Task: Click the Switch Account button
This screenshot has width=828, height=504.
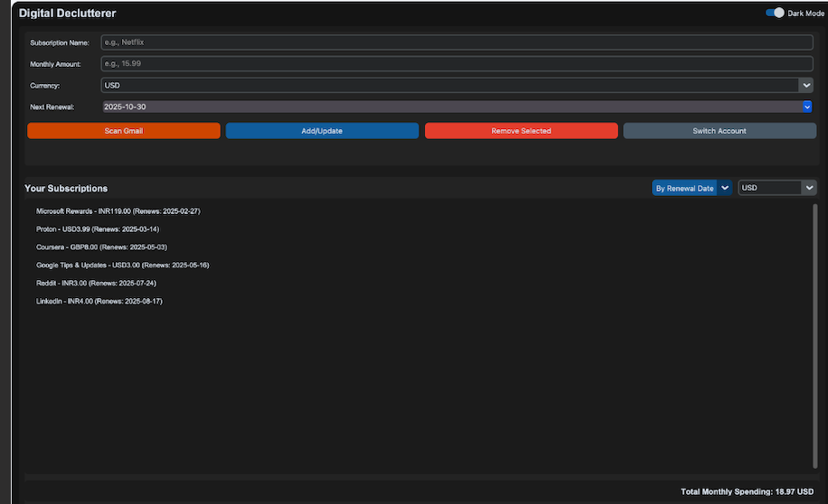Action: 720,131
